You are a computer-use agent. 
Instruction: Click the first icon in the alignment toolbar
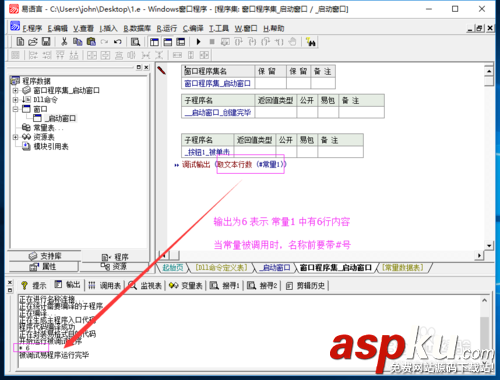tap(15, 55)
